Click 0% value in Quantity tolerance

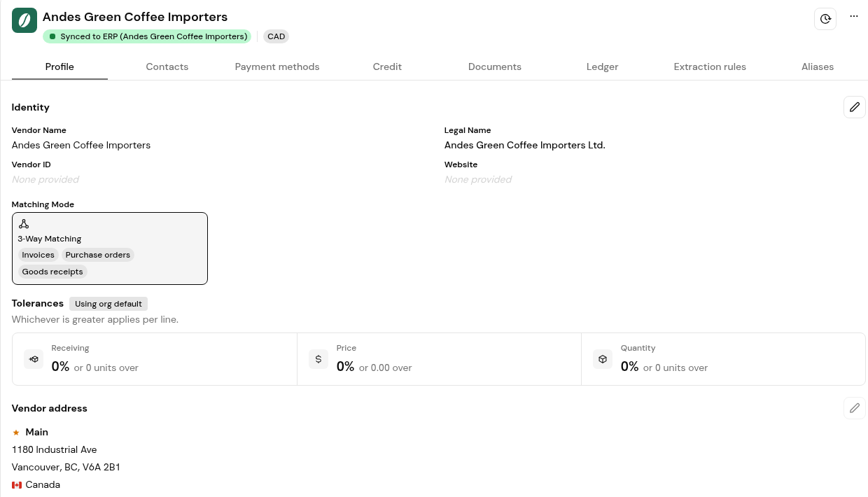[629, 366]
